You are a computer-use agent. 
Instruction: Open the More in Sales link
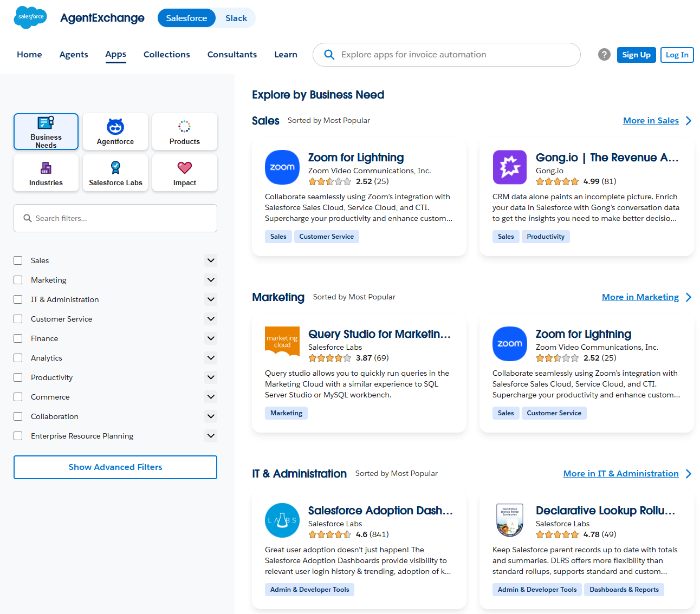tap(651, 121)
